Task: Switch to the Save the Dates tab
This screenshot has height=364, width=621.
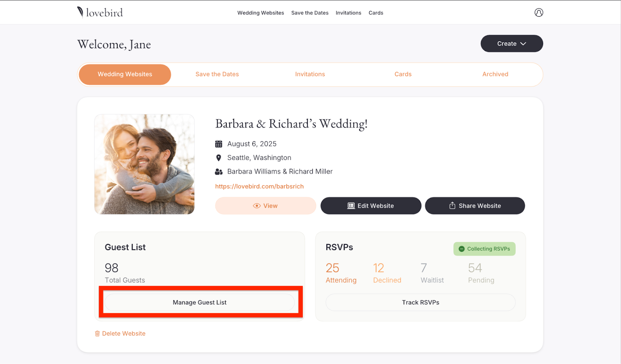Action: click(217, 75)
